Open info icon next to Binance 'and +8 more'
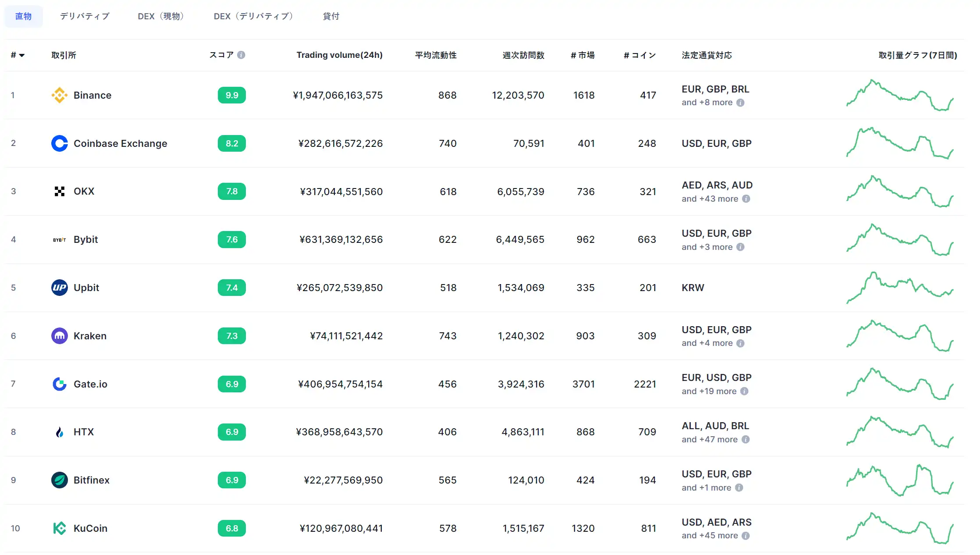The width and height of the screenshot is (980, 555). point(740,103)
